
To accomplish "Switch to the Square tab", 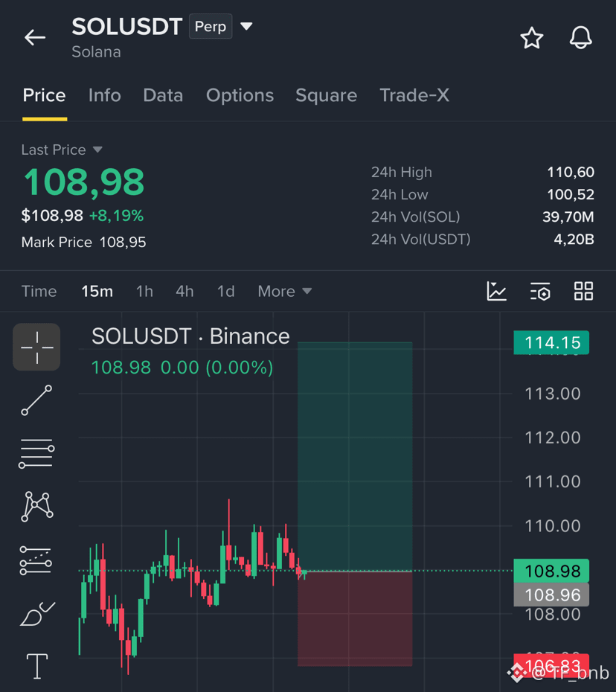I will (326, 95).
